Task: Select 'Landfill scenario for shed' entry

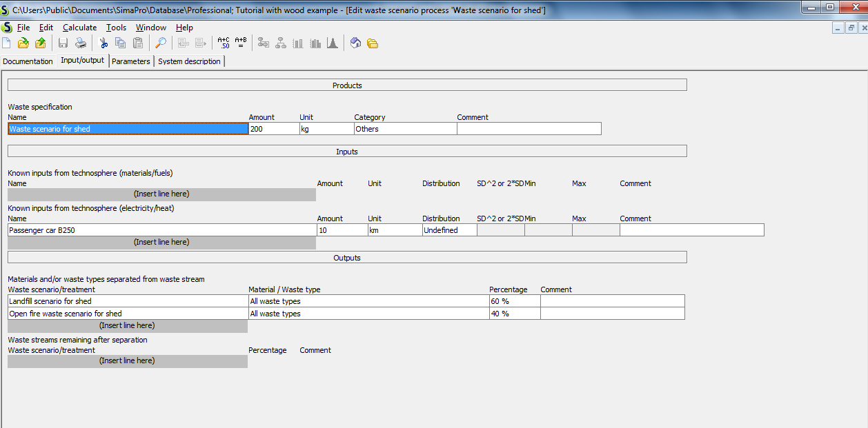Action: (128, 301)
